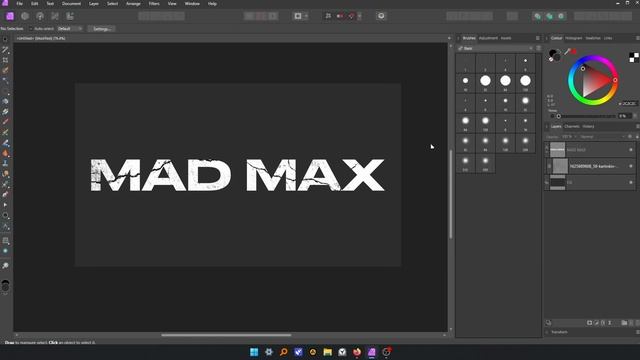
Task: Click the folder group icon in Layers footer
Action: pos(624,322)
